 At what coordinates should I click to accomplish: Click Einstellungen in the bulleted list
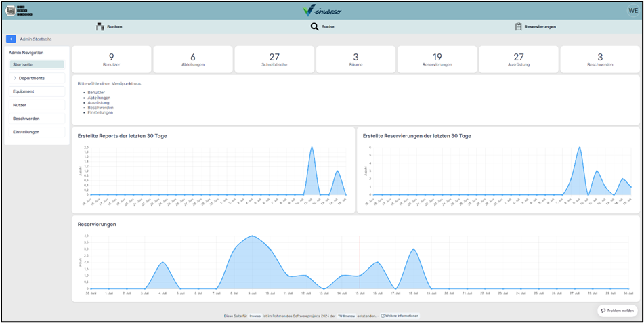click(101, 112)
